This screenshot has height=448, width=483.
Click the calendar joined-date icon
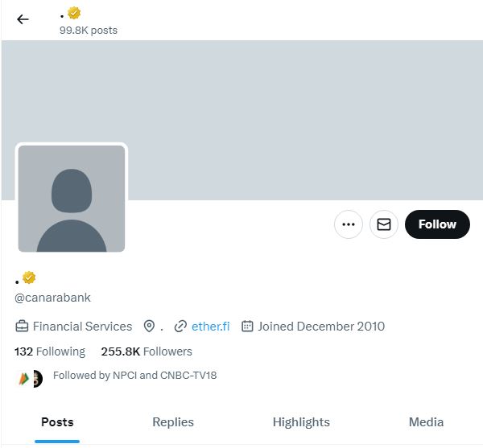(247, 327)
